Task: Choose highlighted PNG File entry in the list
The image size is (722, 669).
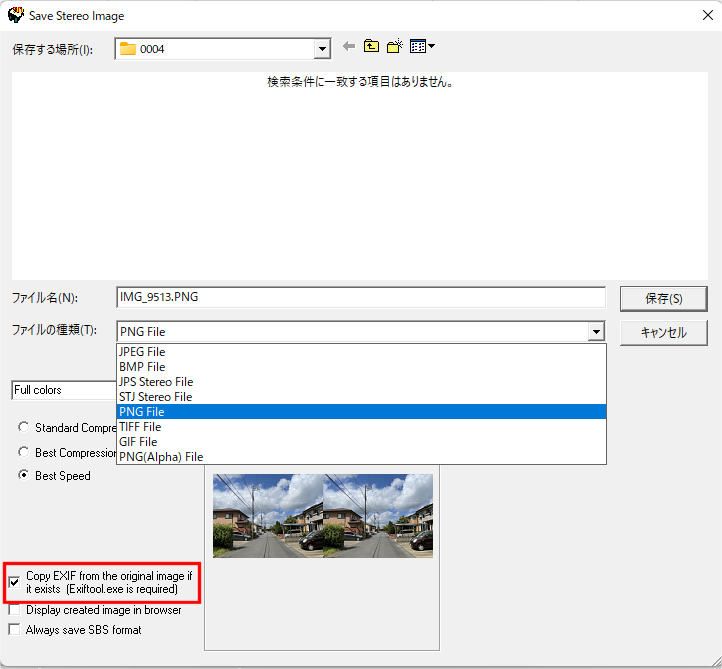Action: click(361, 412)
